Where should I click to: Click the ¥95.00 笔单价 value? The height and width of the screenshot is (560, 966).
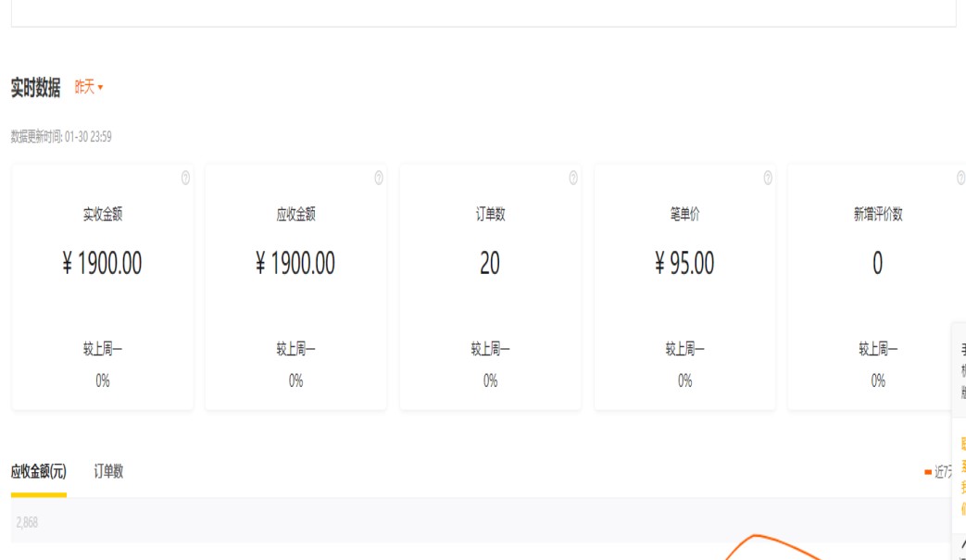tap(684, 264)
